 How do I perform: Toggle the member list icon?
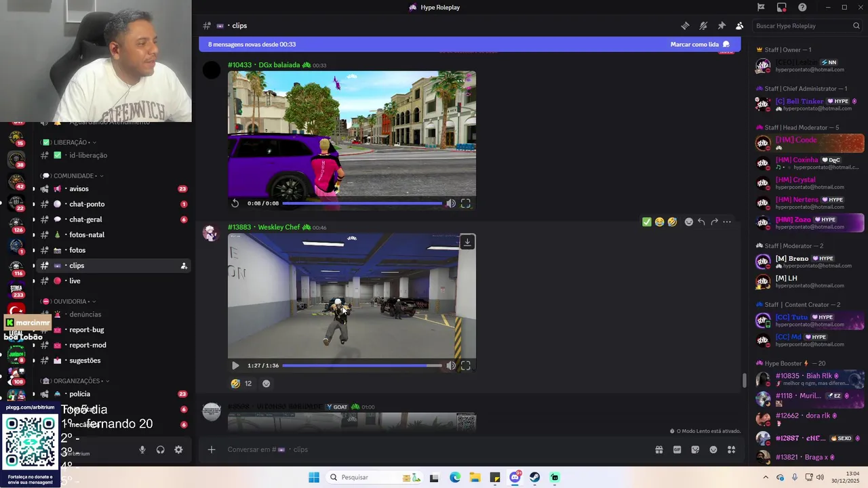[739, 26]
